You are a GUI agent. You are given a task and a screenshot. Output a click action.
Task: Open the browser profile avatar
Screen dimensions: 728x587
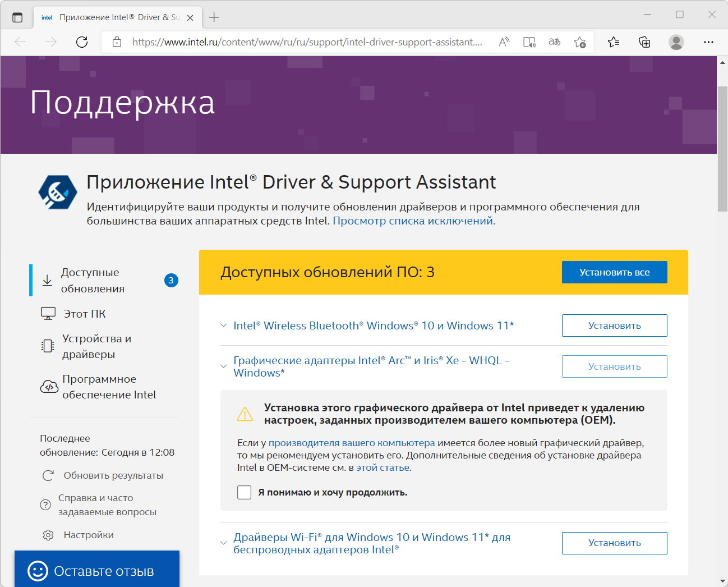[676, 42]
